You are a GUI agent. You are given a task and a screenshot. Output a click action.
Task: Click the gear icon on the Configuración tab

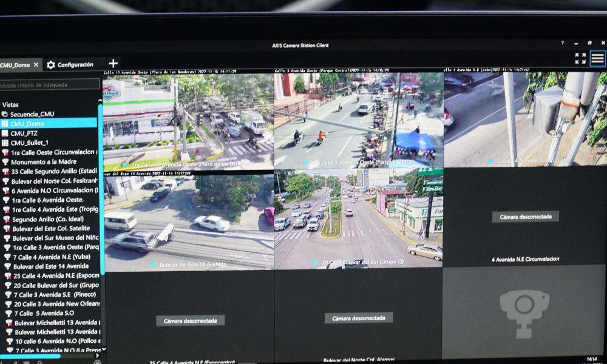[x=51, y=64]
